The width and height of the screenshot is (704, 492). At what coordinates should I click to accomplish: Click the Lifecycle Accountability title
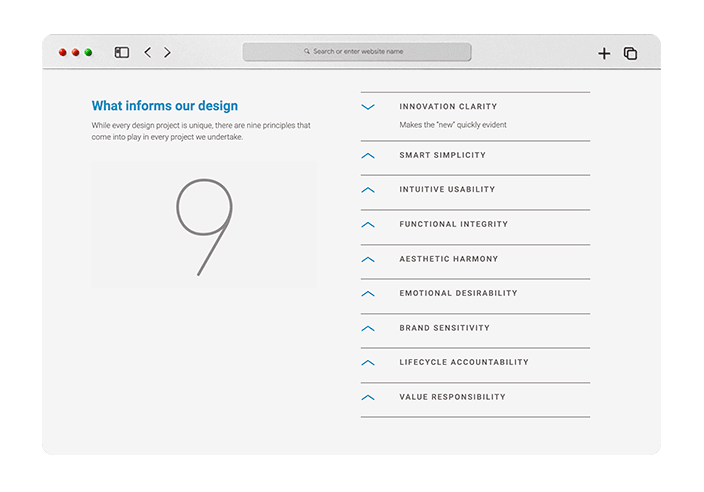pyautogui.click(x=463, y=362)
